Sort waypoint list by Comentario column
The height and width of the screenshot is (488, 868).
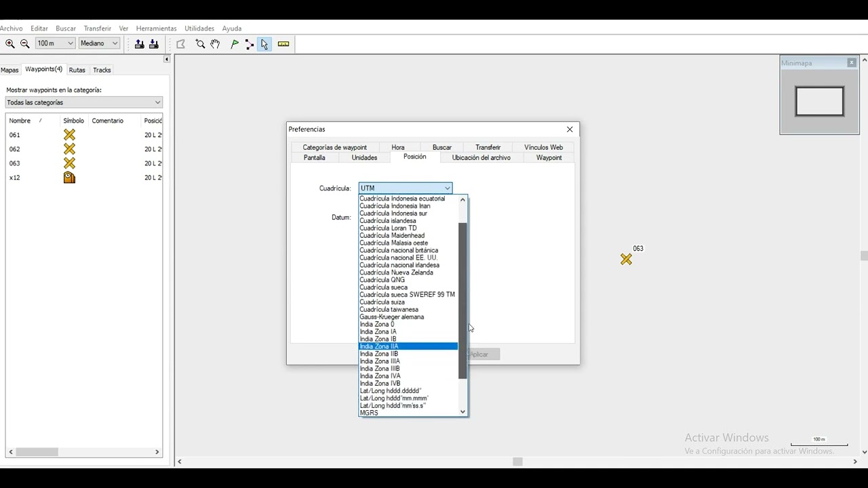point(115,121)
